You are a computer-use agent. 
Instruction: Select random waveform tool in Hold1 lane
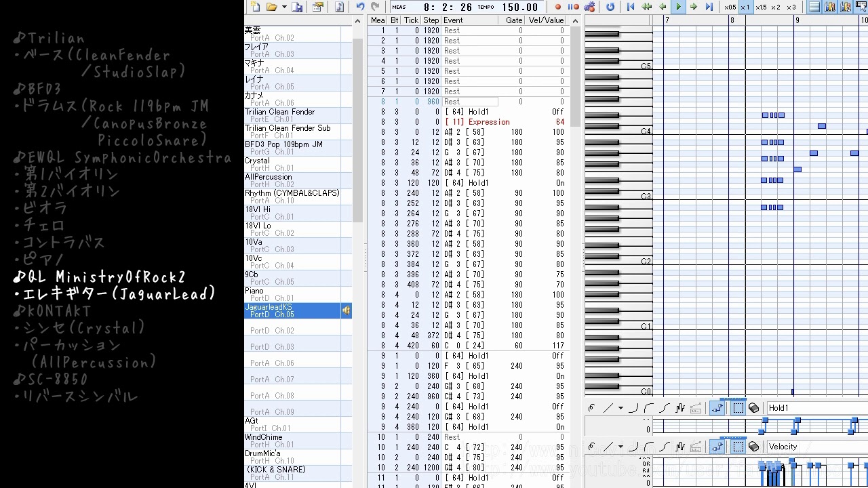click(680, 408)
